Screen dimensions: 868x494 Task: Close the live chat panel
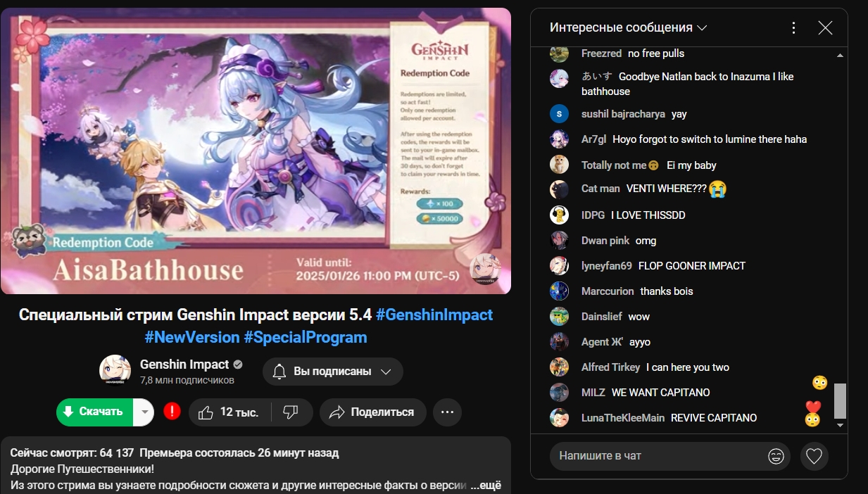click(x=825, y=28)
